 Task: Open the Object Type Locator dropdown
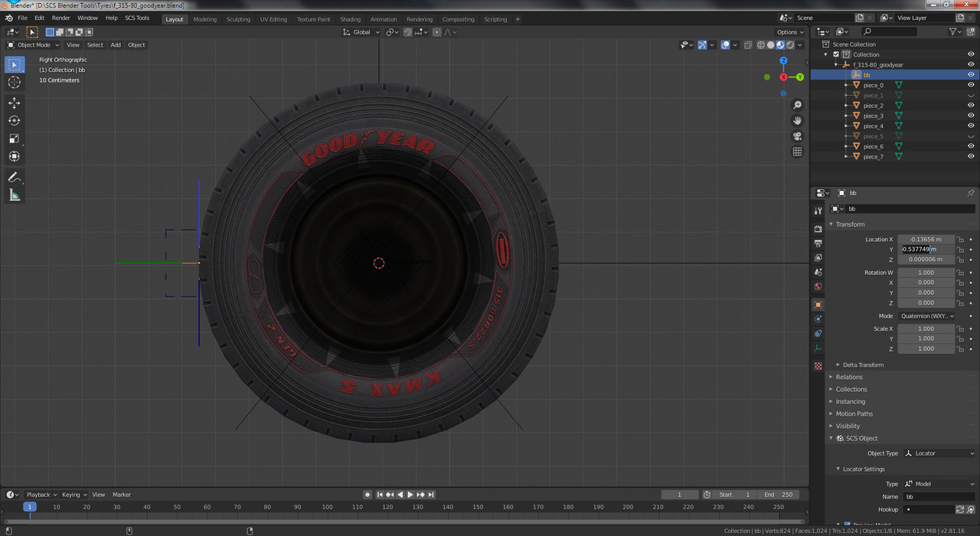[939, 453]
